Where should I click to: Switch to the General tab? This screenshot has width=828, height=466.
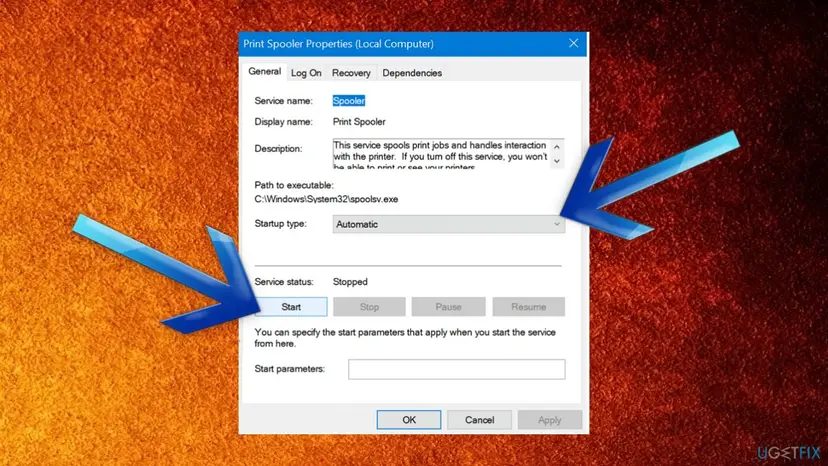pyautogui.click(x=264, y=71)
